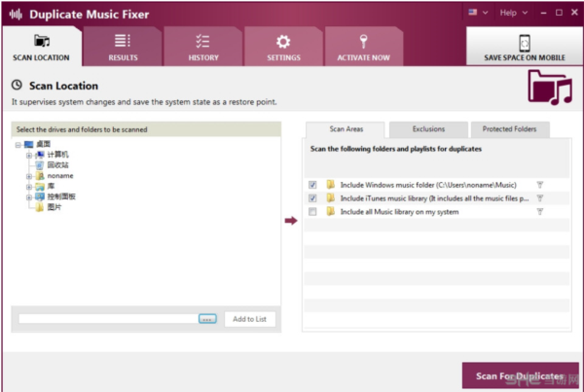584x392 pixels.
Task: Click the 图片 folder icon in tree
Action: [40, 207]
